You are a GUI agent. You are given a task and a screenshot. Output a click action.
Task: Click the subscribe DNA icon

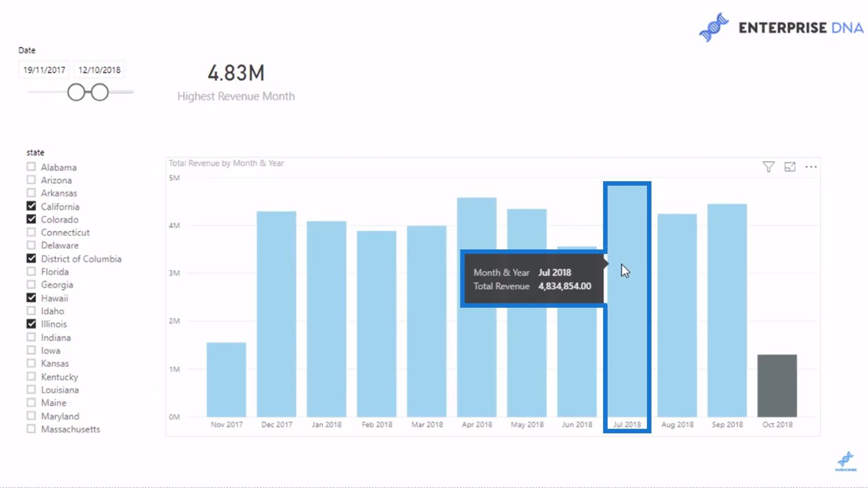pyautogui.click(x=846, y=461)
